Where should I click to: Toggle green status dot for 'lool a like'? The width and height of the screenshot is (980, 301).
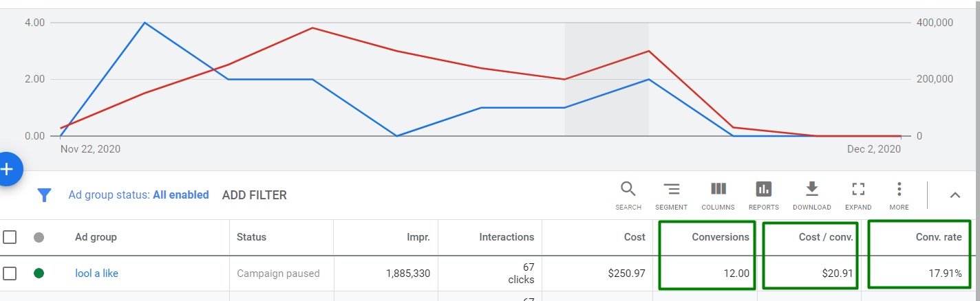(39, 274)
